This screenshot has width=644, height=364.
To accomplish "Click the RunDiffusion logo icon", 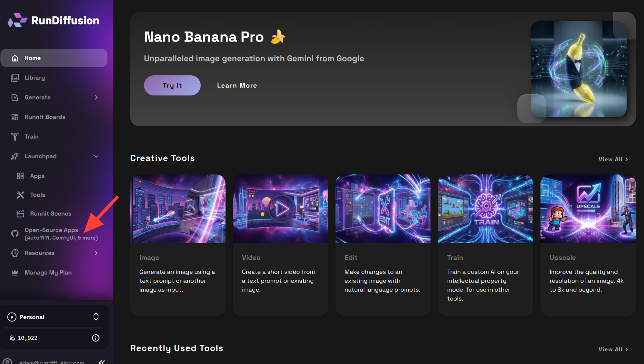I will (17, 20).
